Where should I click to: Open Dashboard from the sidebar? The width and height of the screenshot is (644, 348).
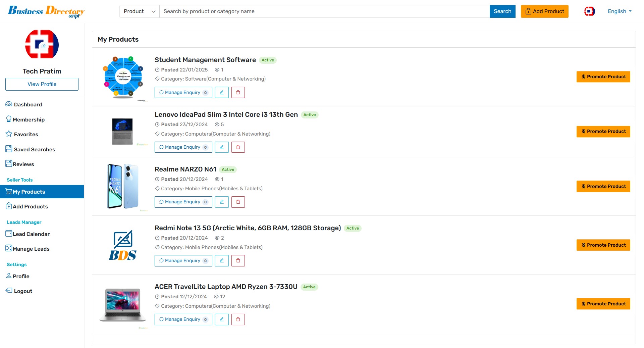click(x=28, y=105)
